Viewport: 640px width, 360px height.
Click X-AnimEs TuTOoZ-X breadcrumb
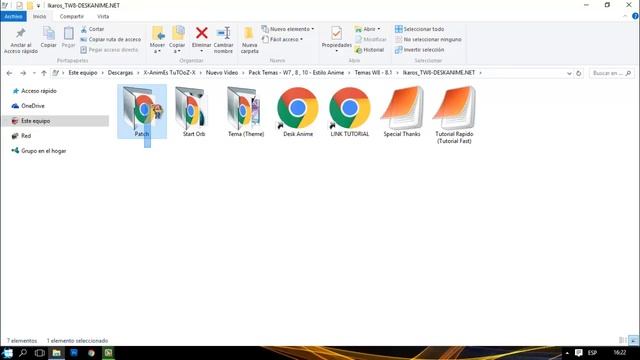pyautogui.click(x=169, y=73)
